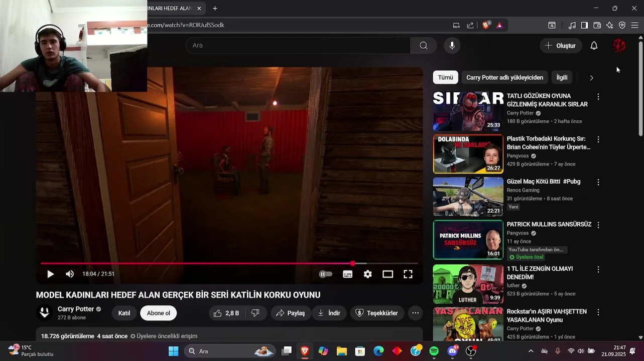
Task: Open options for PATRICK MULLINS SANSÜRSÜZ
Action: (x=598, y=225)
